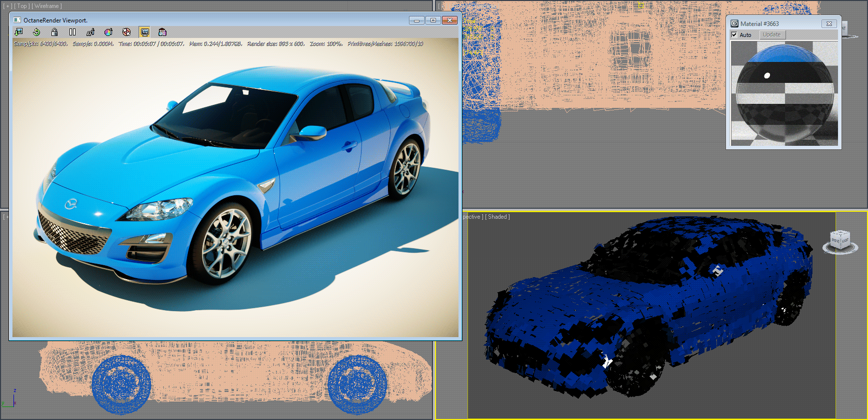Minimize the OctaneRender Viewport window
Screen dimensions: 868x420
tap(416, 20)
